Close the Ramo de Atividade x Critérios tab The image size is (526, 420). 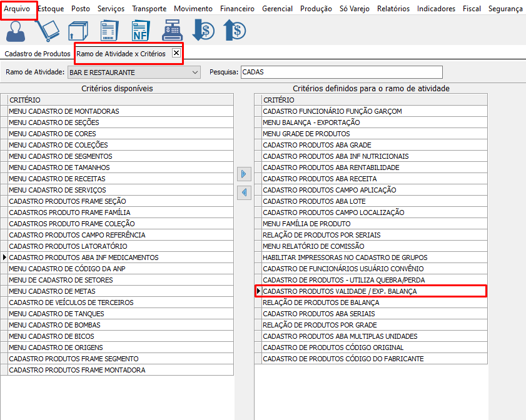coord(176,53)
